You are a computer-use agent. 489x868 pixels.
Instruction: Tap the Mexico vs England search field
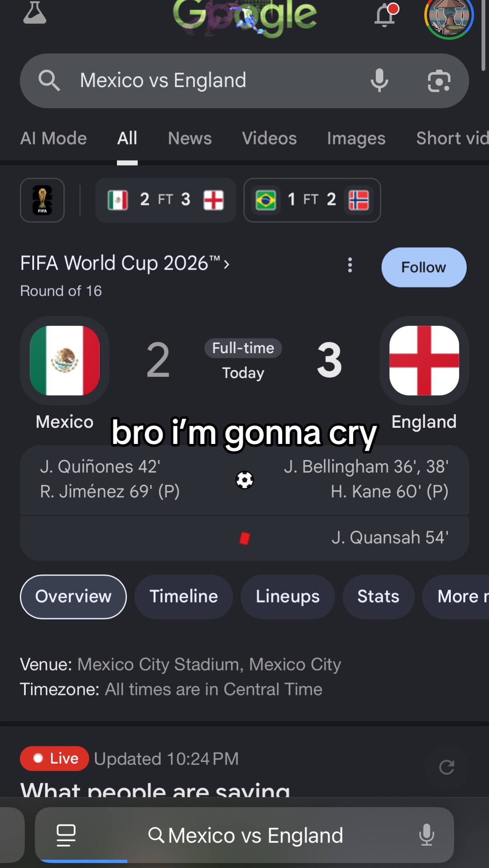pos(244,81)
